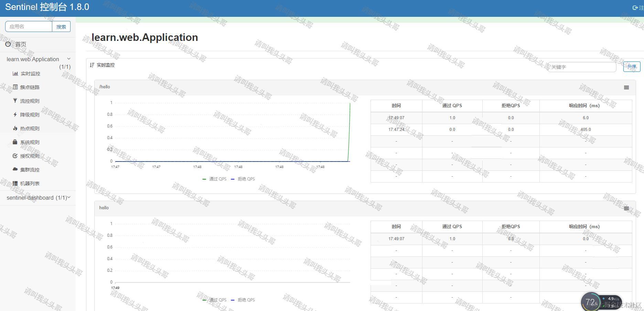Viewport: 644px width, 311px height.
Task: Toggle 通过 QPS legend on hello chart
Action: coord(214,300)
